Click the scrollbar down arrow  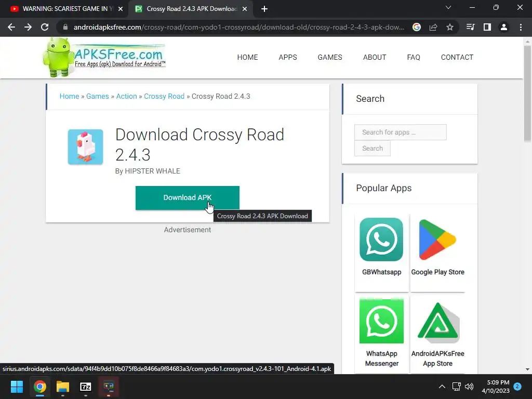pyautogui.click(x=527, y=369)
